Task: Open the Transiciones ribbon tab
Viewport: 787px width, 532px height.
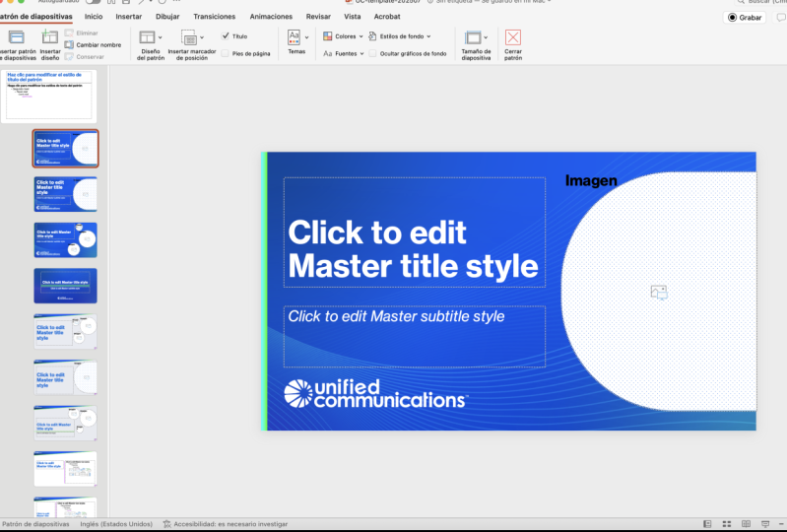Action: click(x=215, y=17)
